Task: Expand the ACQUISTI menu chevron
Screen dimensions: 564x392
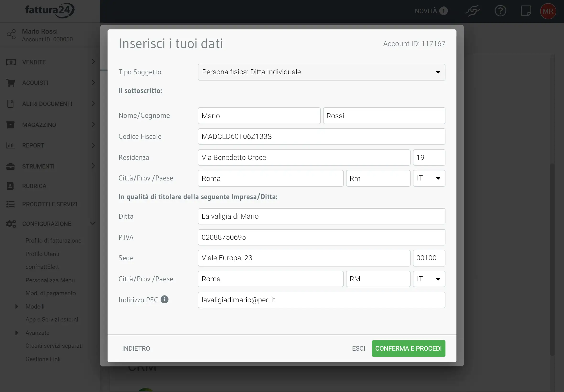Action: 93,82
